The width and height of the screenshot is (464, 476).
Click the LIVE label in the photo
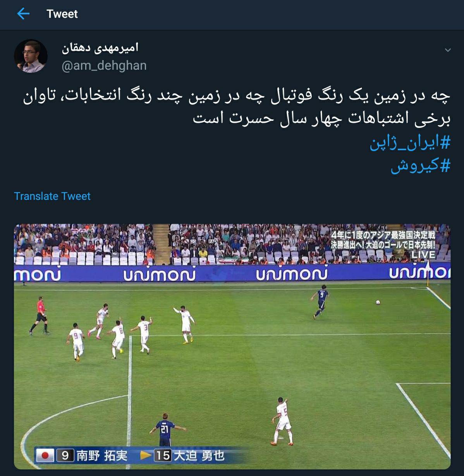[x=423, y=255]
